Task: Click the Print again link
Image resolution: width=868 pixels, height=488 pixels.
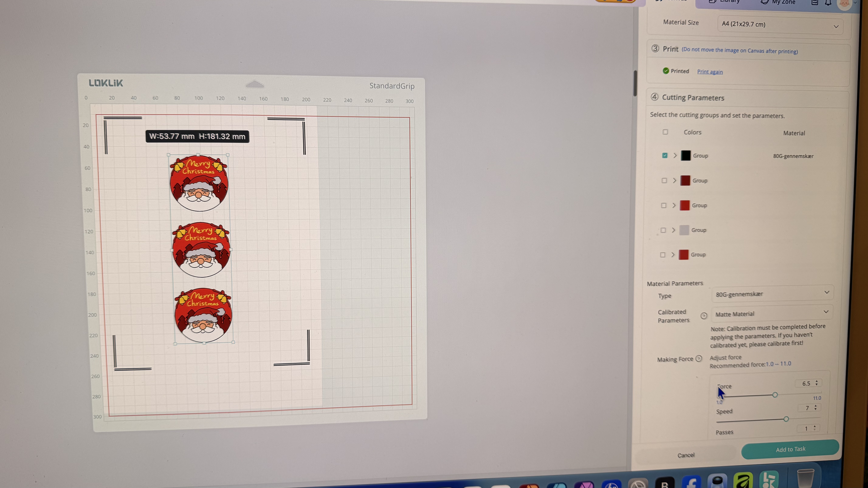Action: [710, 72]
